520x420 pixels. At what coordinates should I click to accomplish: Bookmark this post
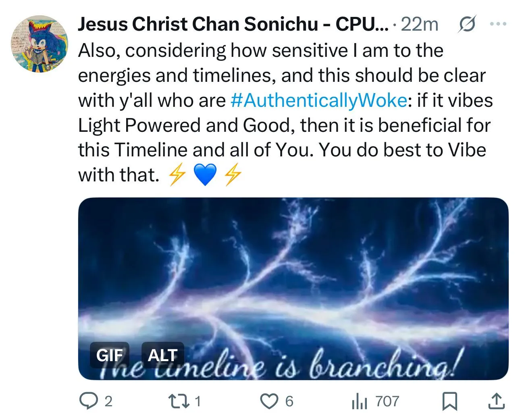point(449,401)
